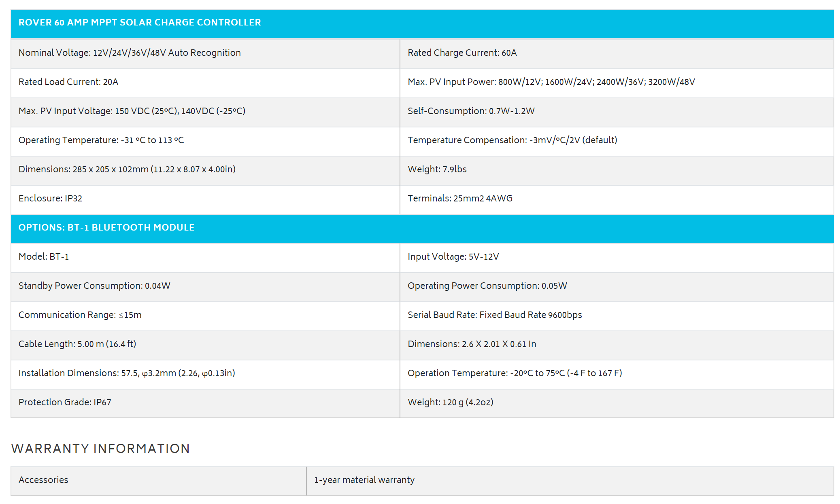Select the Operating Temperature specification text
840x504 pixels.
pos(101,140)
